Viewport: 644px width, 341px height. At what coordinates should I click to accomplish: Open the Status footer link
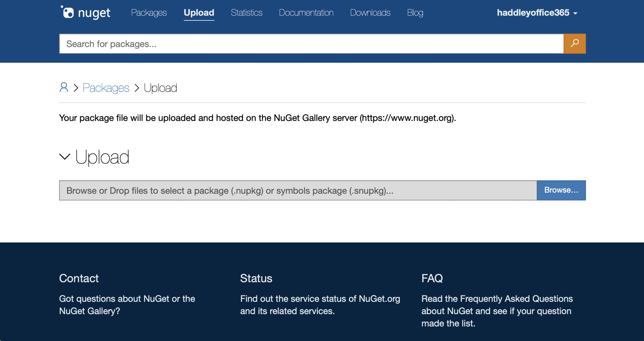[x=256, y=278]
